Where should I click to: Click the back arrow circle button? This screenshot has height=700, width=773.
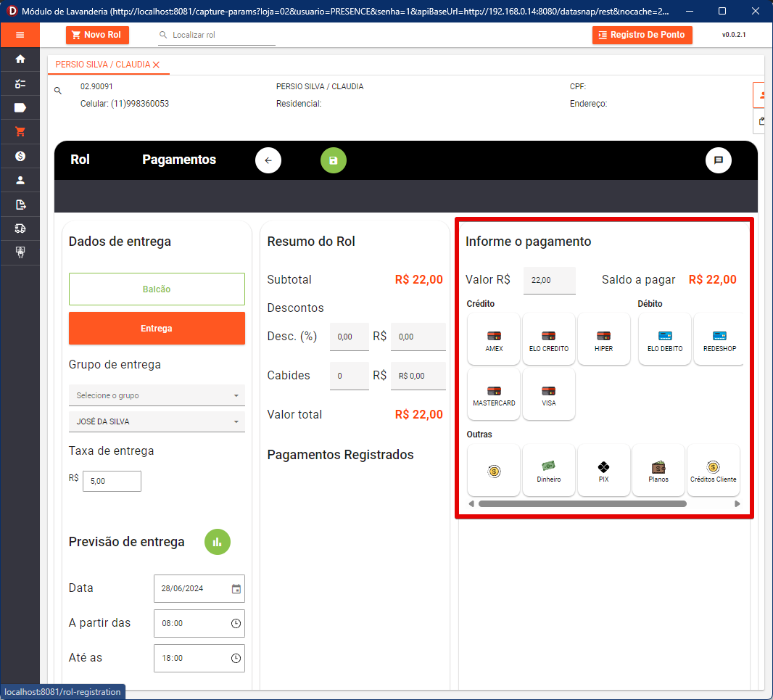click(268, 160)
